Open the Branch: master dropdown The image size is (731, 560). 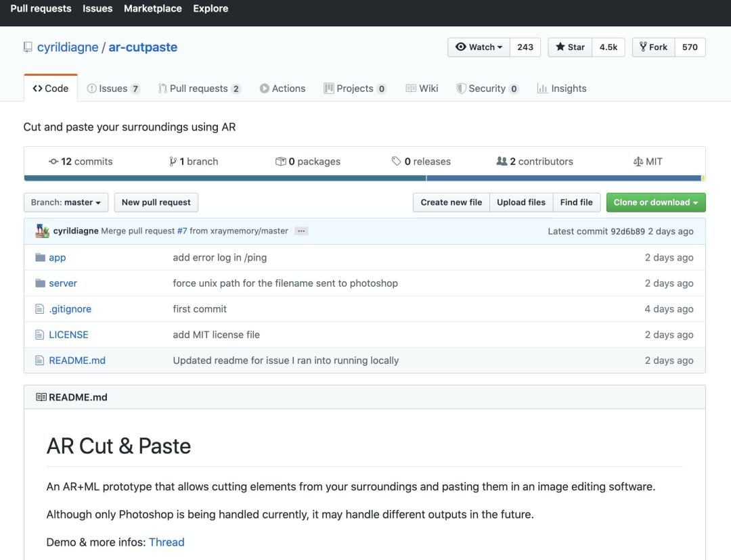point(66,202)
